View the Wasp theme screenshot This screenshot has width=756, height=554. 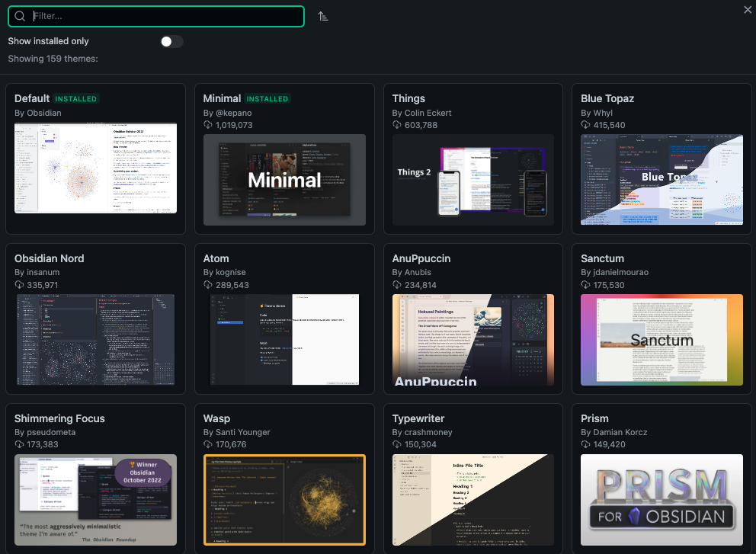(x=284, y=500)
